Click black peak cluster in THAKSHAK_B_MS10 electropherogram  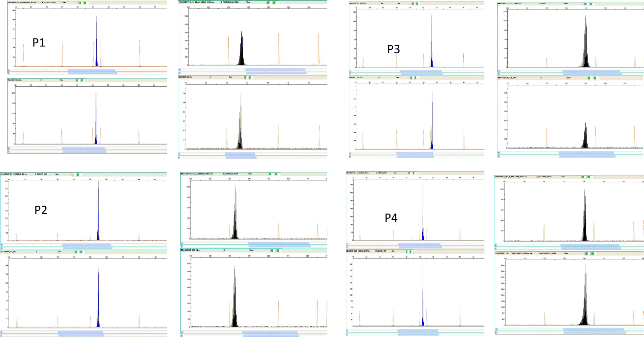585,295
